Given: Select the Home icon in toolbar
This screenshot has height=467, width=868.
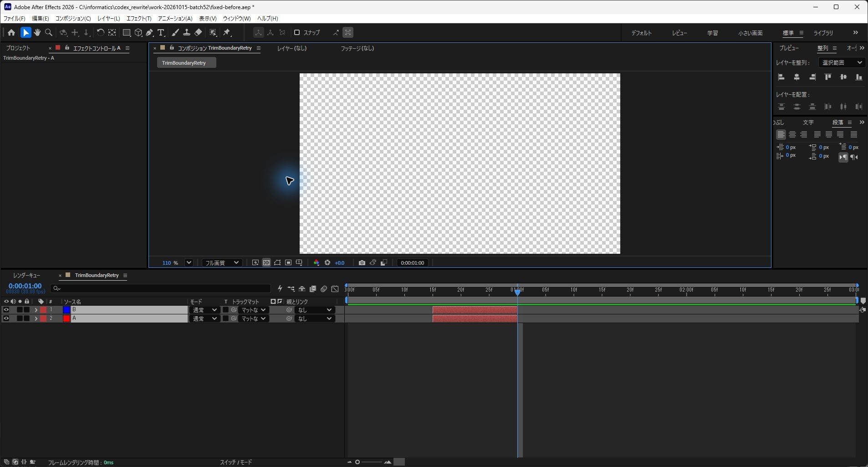Looking at the screenshot, I should click(x=11, y=32).
